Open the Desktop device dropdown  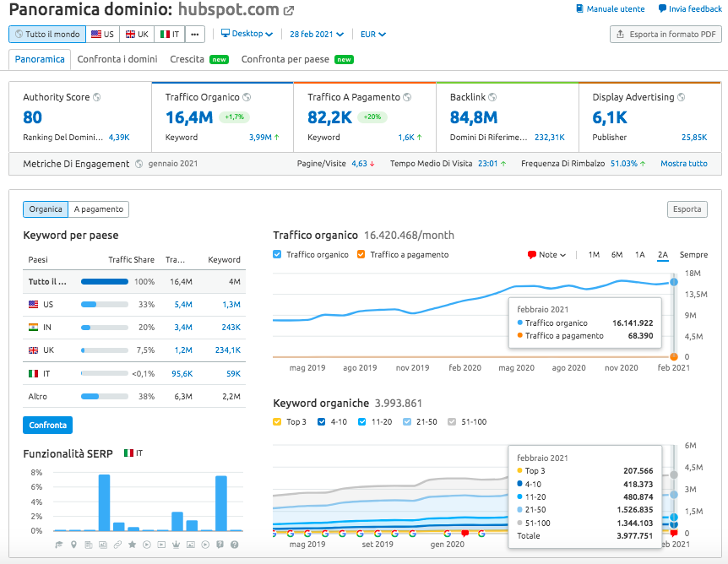pos(247,34)
